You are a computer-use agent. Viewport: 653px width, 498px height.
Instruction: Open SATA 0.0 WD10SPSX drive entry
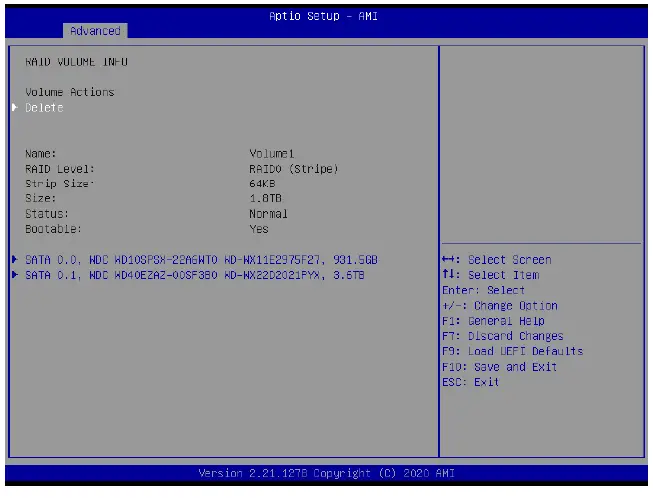(201, 260)
